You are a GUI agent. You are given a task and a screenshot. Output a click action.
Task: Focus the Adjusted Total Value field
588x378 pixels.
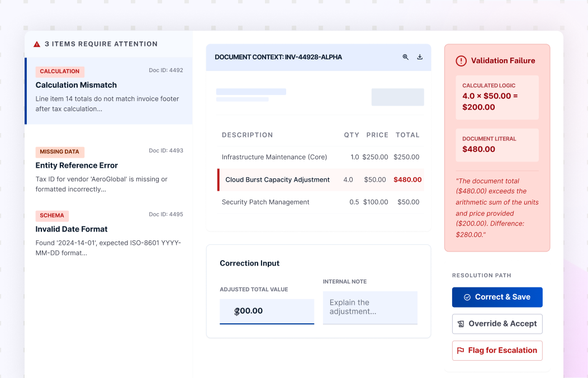pos(267,311)
